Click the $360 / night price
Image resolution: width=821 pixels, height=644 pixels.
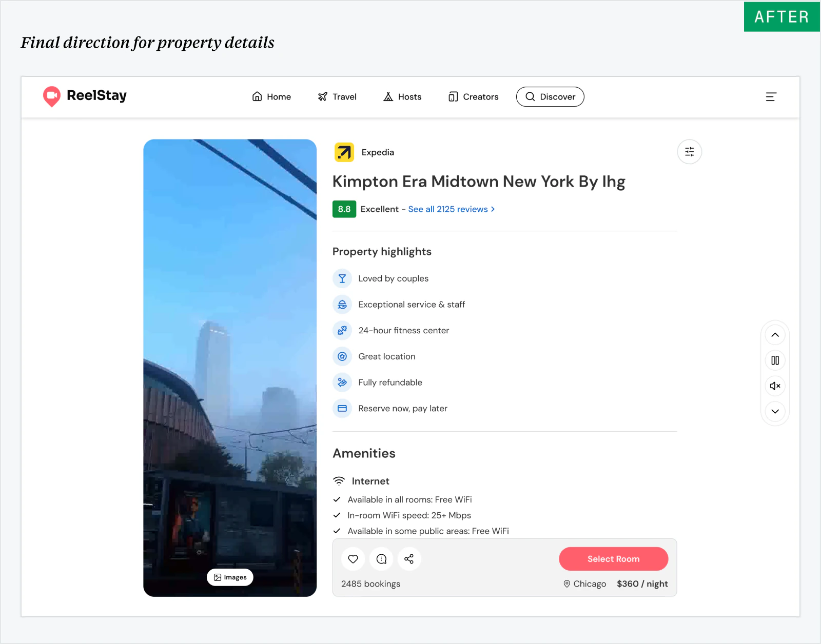click(x=642, y=584)
